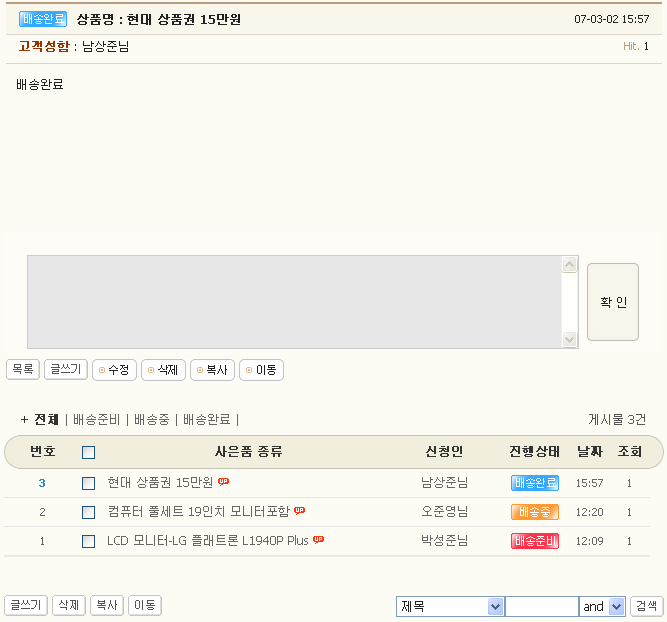Click the 수정 button to edit post

pos(114,370)
